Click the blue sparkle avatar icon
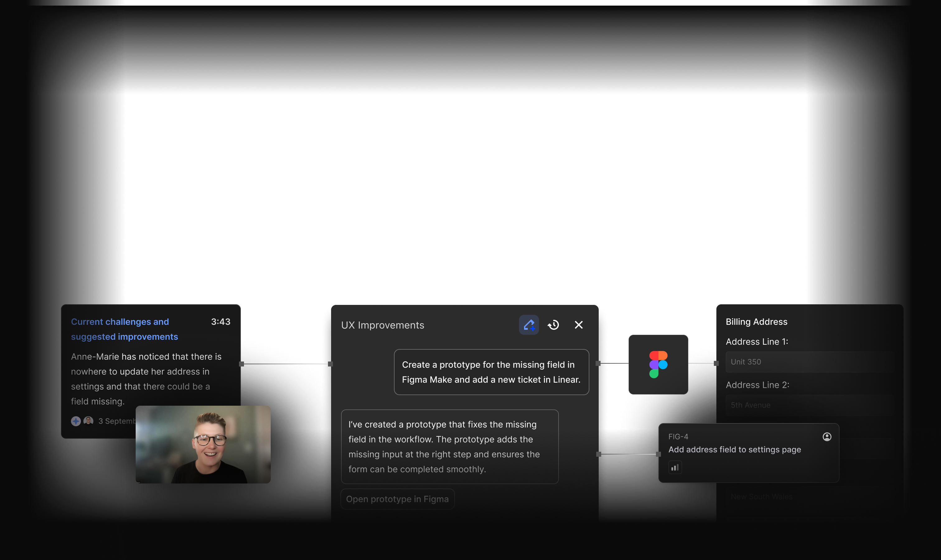This screenshot has height=560, width=941. point(76,421)
